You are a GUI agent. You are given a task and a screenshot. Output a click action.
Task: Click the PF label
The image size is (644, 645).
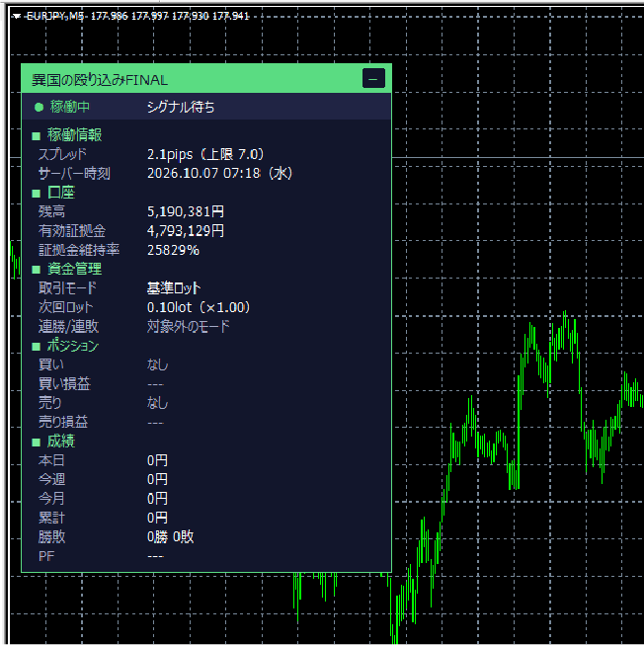(46, 556)
